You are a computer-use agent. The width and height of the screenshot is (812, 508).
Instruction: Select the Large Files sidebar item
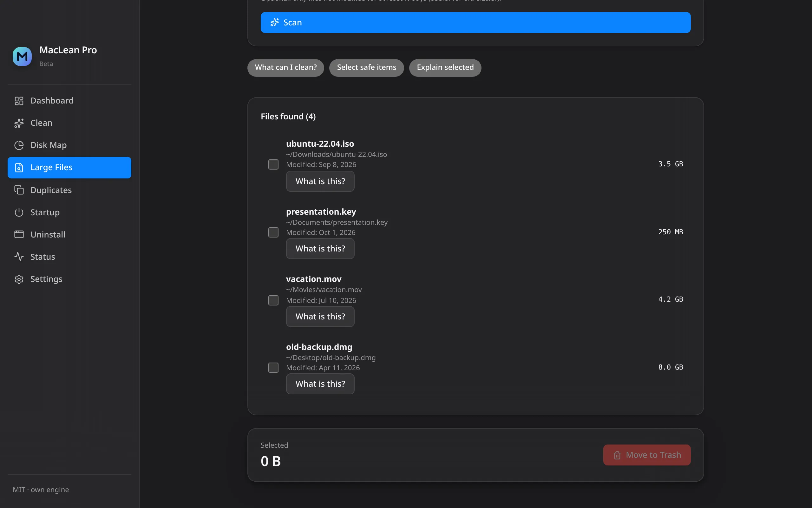69,167
